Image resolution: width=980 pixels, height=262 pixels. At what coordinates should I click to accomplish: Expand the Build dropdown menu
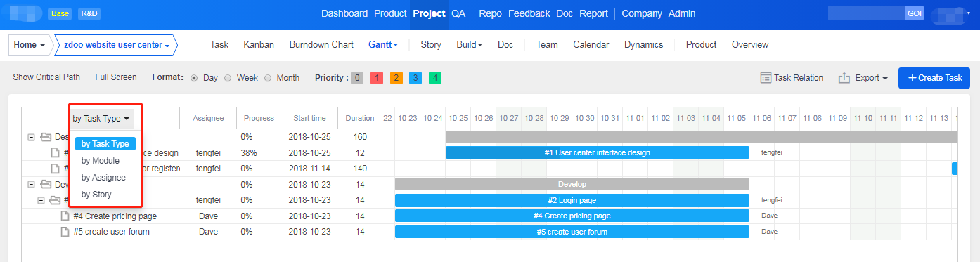coord(469,44)
